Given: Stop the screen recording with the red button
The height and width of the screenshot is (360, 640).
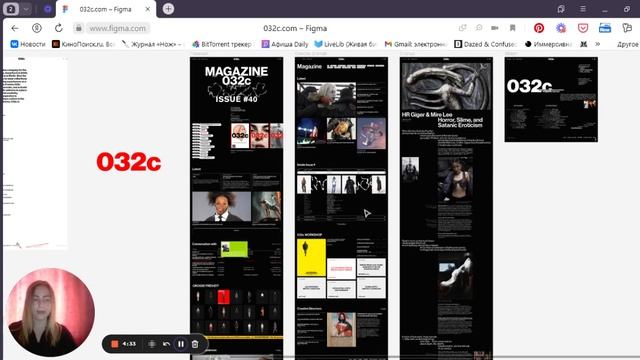Looking at the screenshot, I should coord(115,344).
